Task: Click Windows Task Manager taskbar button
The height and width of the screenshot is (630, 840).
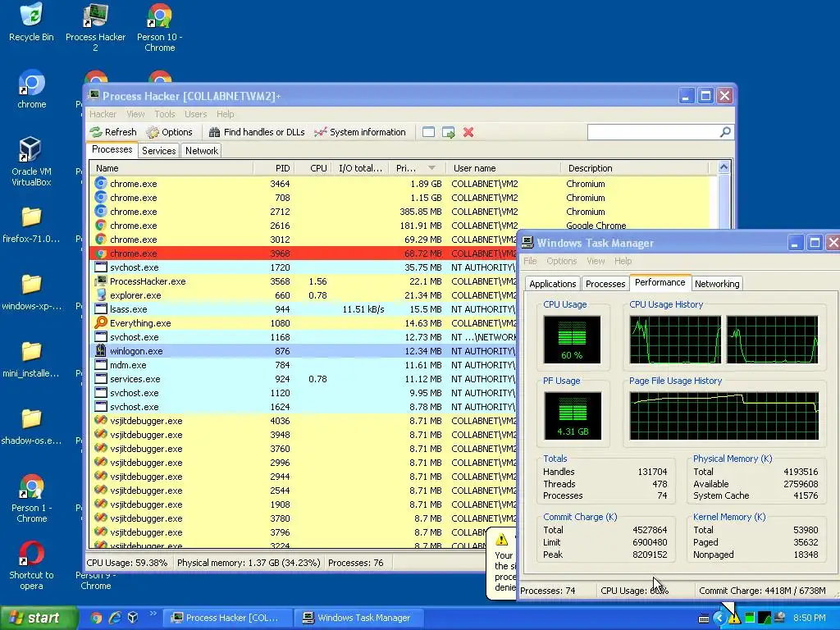Action: point(358,618)
